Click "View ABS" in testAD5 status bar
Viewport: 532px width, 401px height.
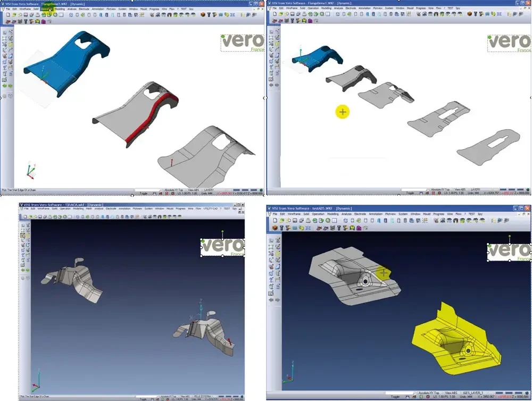(451, 393)
